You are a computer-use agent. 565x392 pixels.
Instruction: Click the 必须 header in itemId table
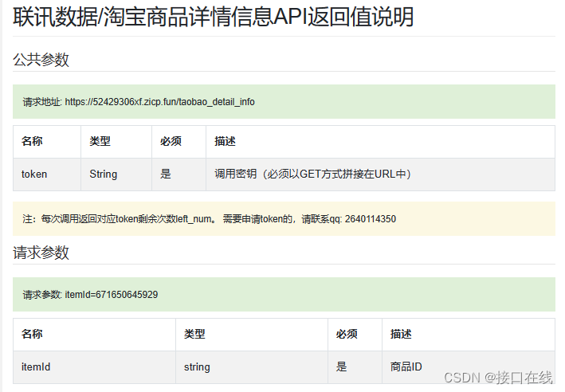(355, 335)
